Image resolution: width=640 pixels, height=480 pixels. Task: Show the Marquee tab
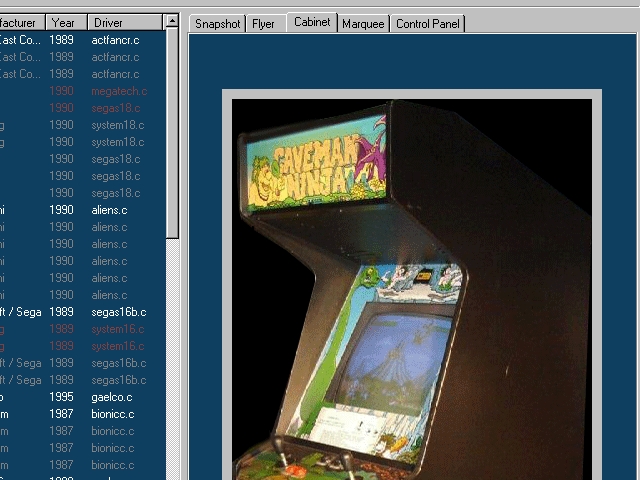363,24
